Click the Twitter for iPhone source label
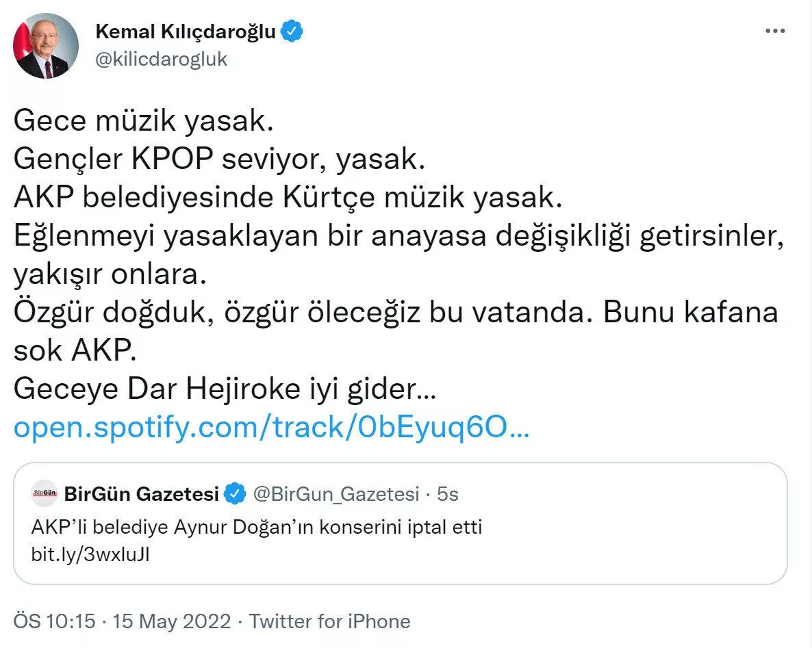Image resolution: width=812 pixels, height=648 pixels. [x=330, y=621]
